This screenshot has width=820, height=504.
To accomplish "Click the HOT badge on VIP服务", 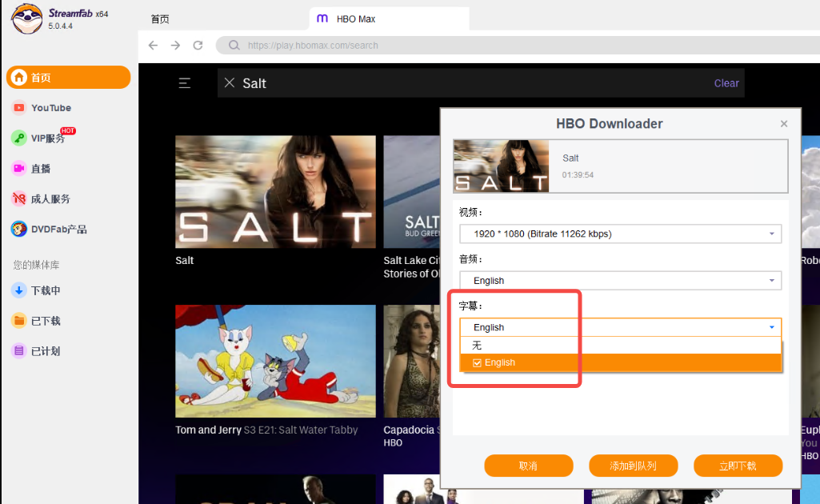I will click(68, 130).
